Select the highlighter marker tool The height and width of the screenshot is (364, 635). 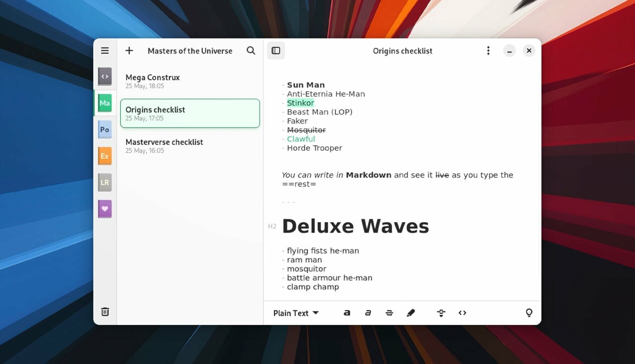(411, 313)
